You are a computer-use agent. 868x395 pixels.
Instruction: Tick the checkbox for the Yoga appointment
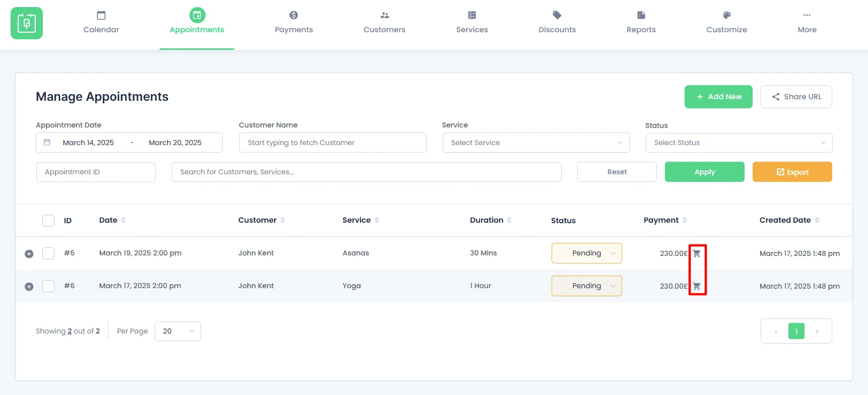pyautogui.click(x=48, y=286)
